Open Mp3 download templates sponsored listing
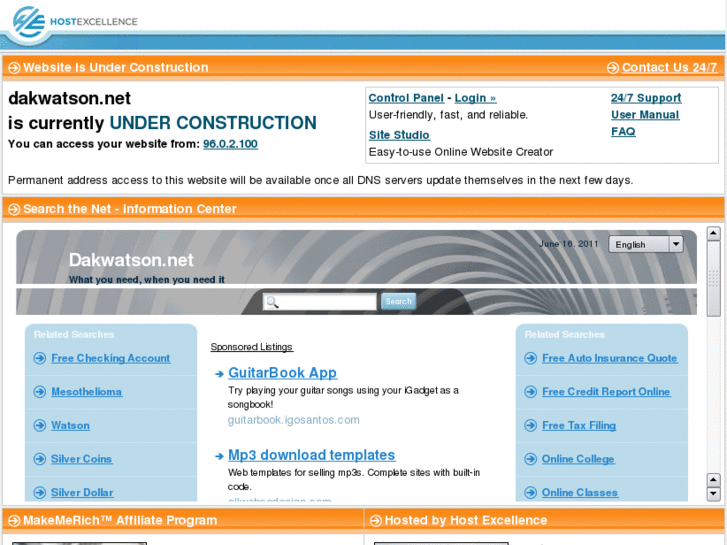The height and width of the screenshot is (545, 727). click(312, 455)
